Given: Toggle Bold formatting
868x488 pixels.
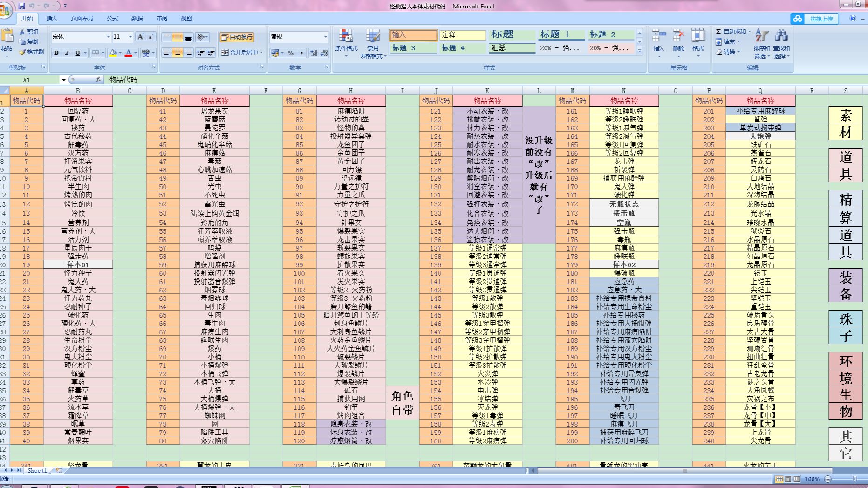Looking at the screenshot, I should coord(56,53).
